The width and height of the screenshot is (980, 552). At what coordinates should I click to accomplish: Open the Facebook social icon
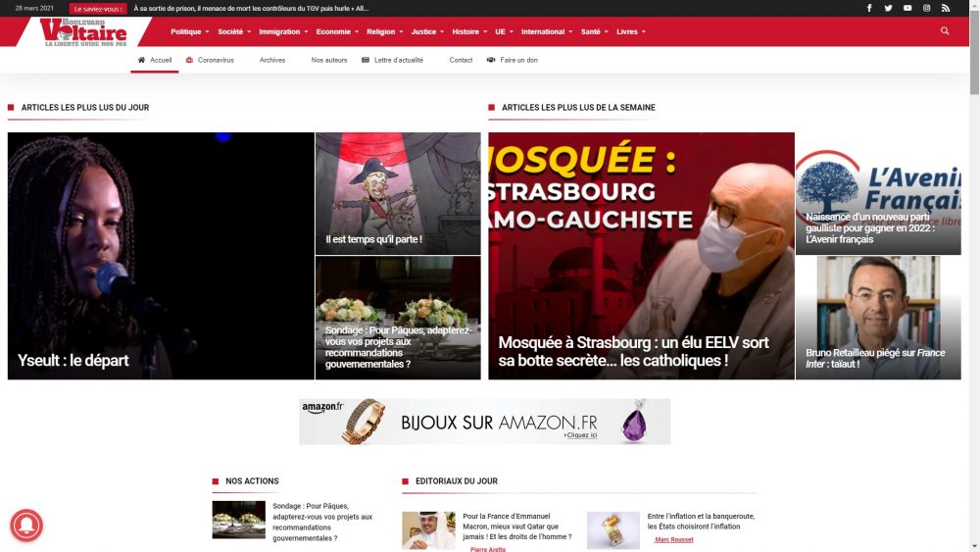tap(868, 8)
